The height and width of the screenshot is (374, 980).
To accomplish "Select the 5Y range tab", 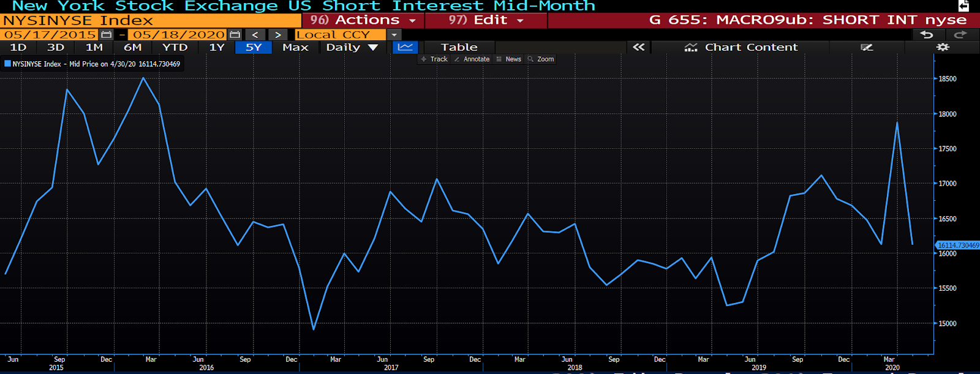I will [254, 47].
